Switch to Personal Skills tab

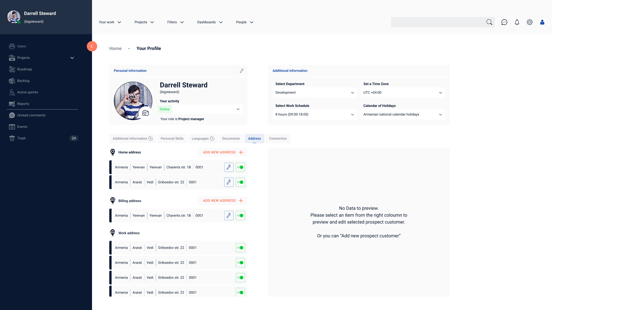click(x=172, y=138)
